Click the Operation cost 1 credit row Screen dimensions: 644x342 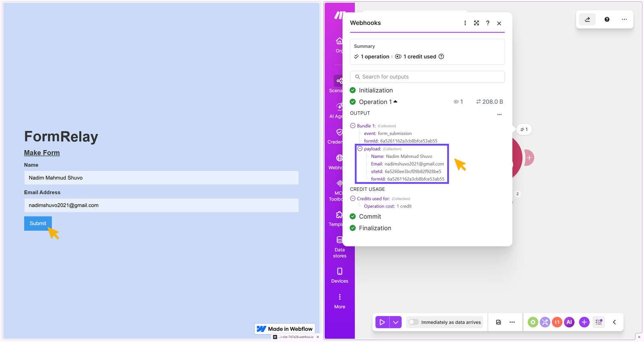[x=388, y=206]
